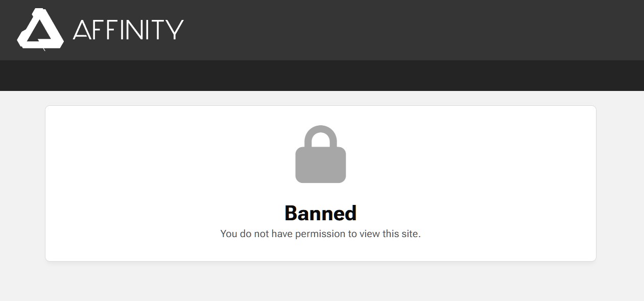Click the gray padlock icon
Screen dimensions: 644x301
[x=321, y=154]
